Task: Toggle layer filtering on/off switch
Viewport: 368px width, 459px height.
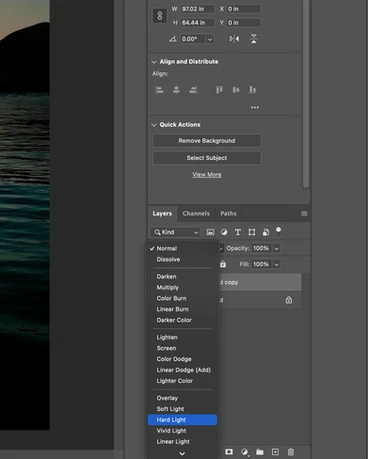Action: [278, 231]
